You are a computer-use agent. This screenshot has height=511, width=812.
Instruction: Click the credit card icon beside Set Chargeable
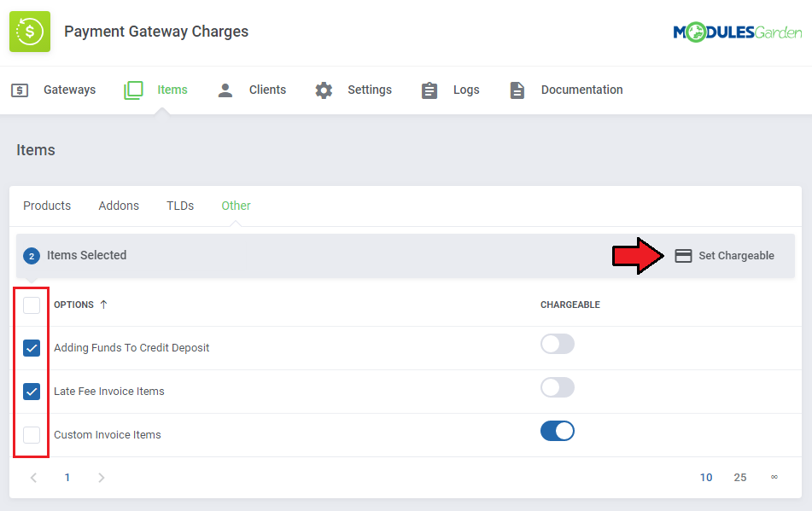683,256
